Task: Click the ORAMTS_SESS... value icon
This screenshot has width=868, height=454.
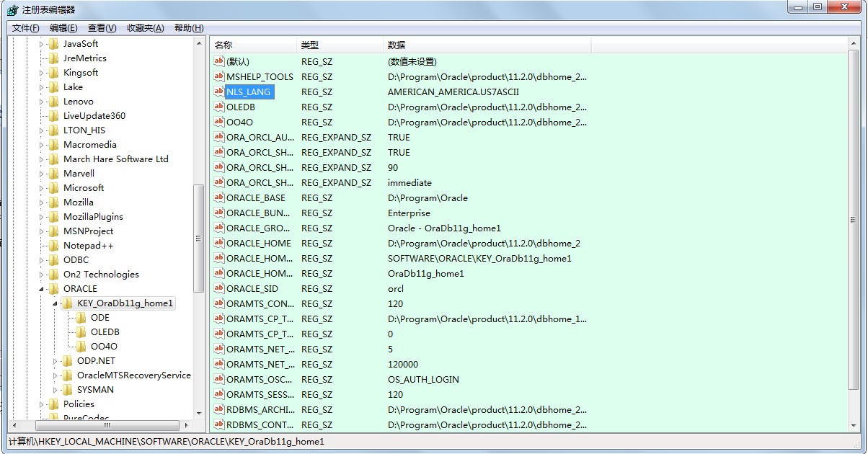Action: (x=219, y=394)
